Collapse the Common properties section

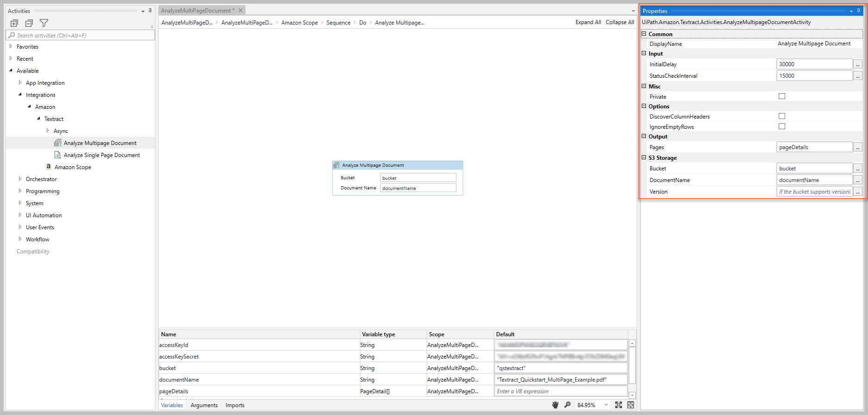644,34
